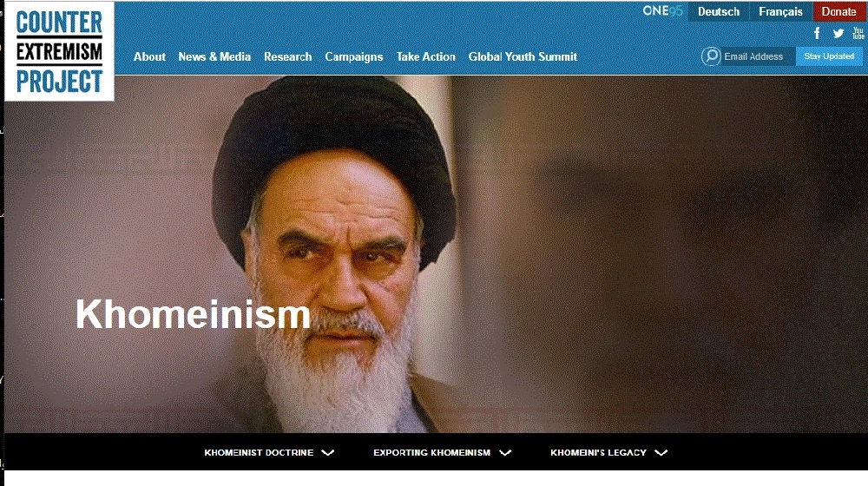Expand the Khomeini's Legacy chevron

(x=661, y=453)
